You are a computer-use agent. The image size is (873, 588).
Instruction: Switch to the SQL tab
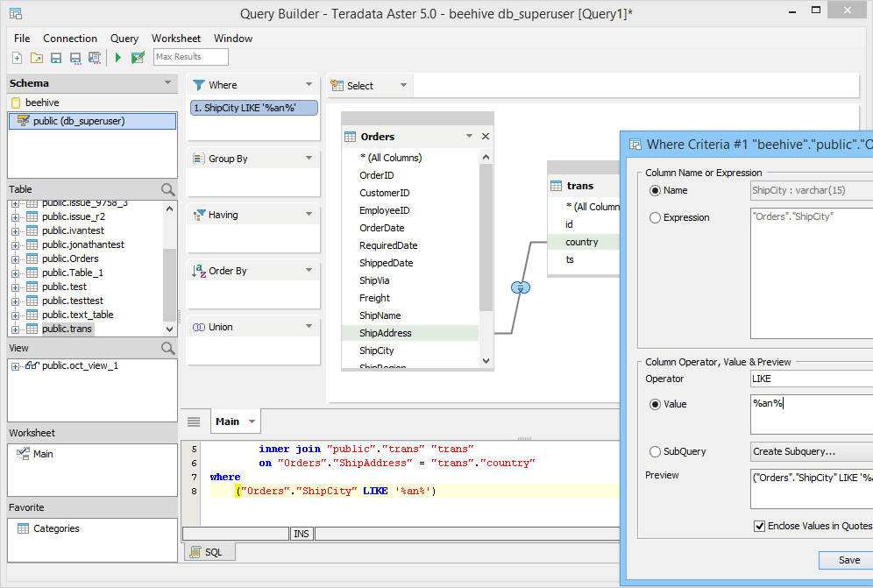click(209, 552)
